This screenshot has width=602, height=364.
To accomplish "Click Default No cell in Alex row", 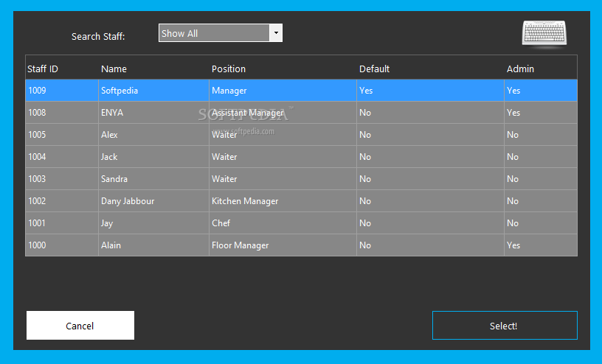I will click(430, 135).
